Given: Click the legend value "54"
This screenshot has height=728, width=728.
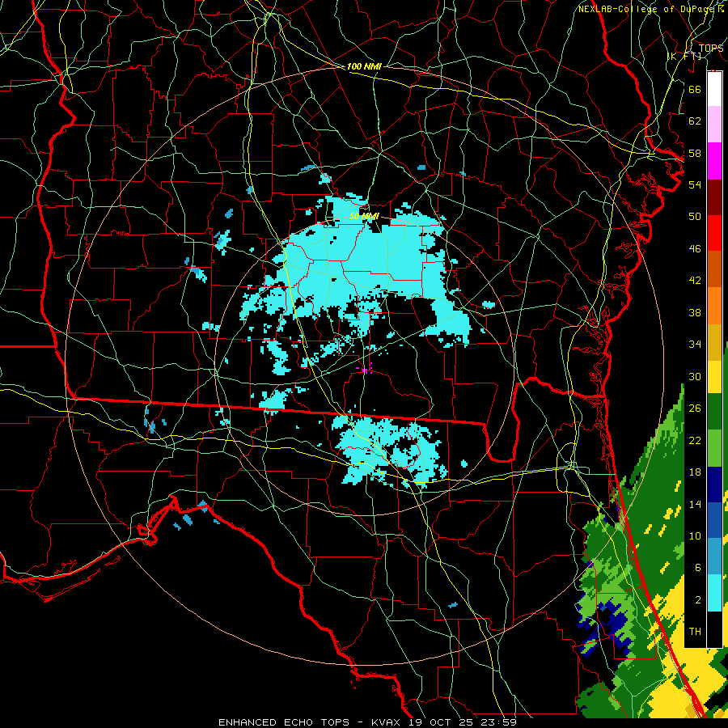Looking at the screenshot, I should (695, 184).
